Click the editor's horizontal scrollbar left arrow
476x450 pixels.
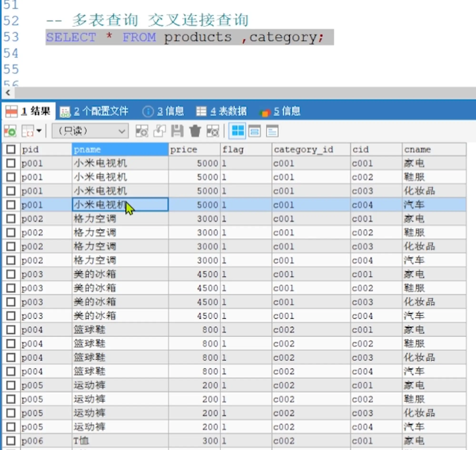pyautogui.click(x=8, y=93)
